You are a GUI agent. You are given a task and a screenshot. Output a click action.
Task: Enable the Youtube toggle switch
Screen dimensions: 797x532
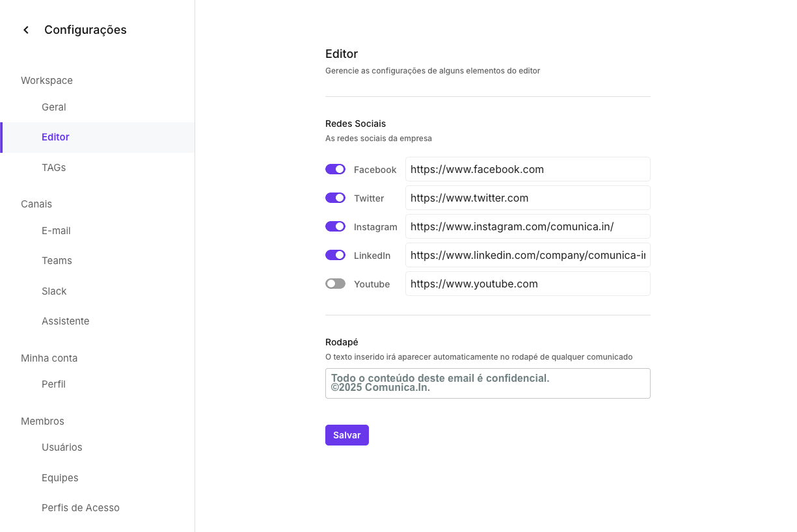[x=335, y=284]
